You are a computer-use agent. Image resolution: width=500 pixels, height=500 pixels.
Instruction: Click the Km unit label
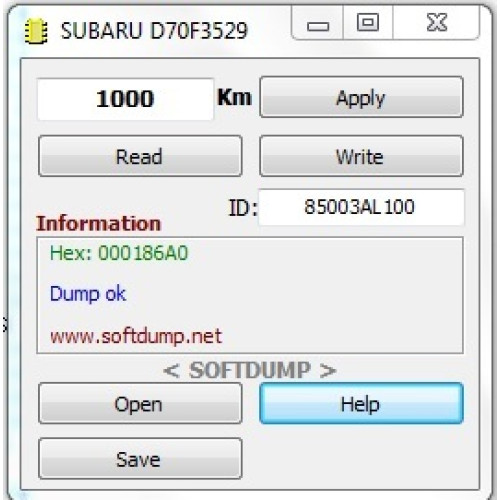click(x=234, y=97)
